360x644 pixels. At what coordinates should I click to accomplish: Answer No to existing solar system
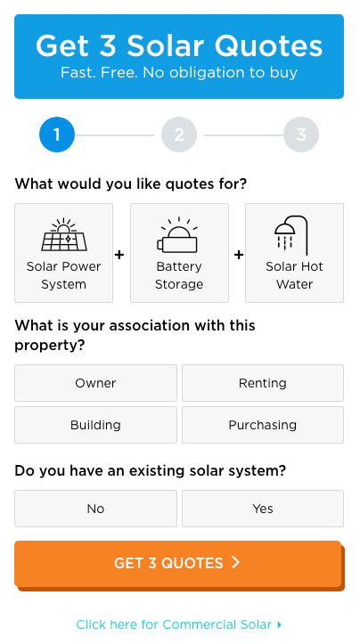point(95,509)
